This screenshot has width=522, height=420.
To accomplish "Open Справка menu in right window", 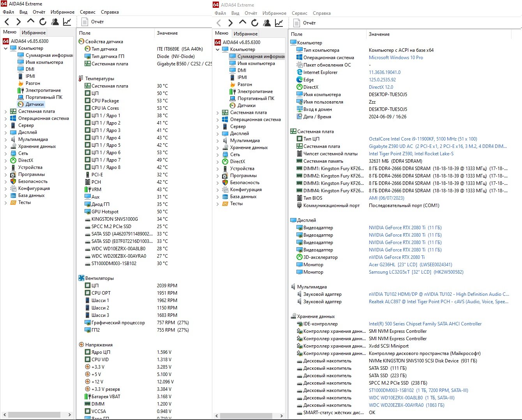I will coord(322,13).
